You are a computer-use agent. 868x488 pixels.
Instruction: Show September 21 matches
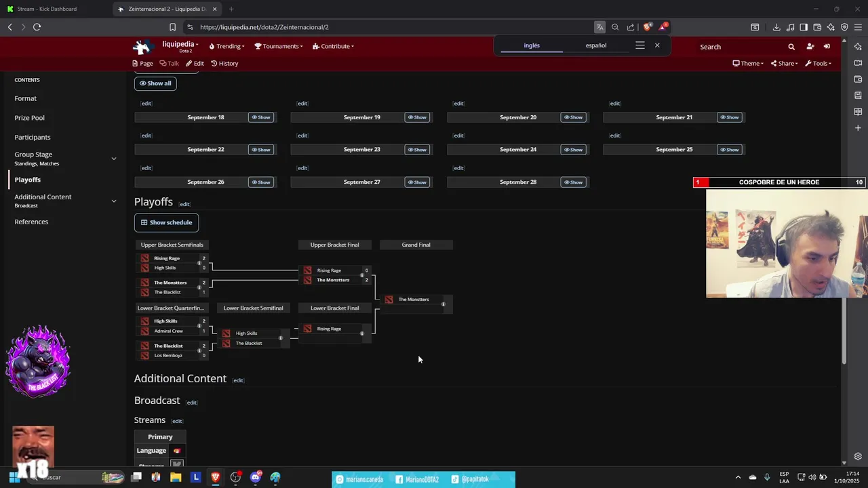730,117
